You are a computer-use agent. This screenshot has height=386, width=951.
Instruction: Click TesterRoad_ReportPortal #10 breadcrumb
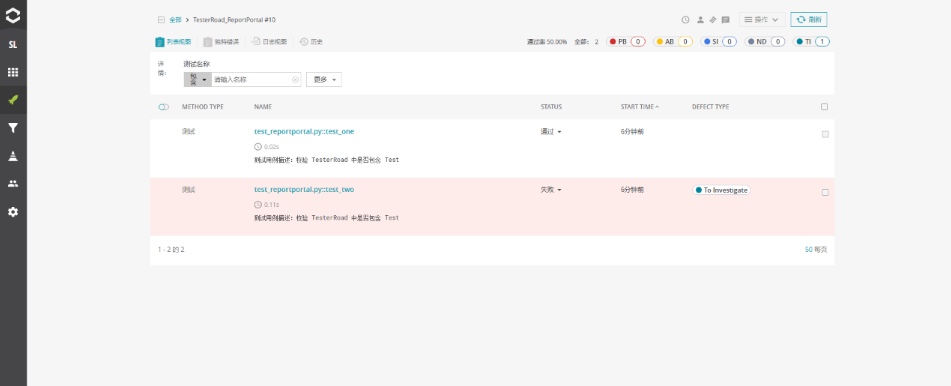tap(234, 19)
